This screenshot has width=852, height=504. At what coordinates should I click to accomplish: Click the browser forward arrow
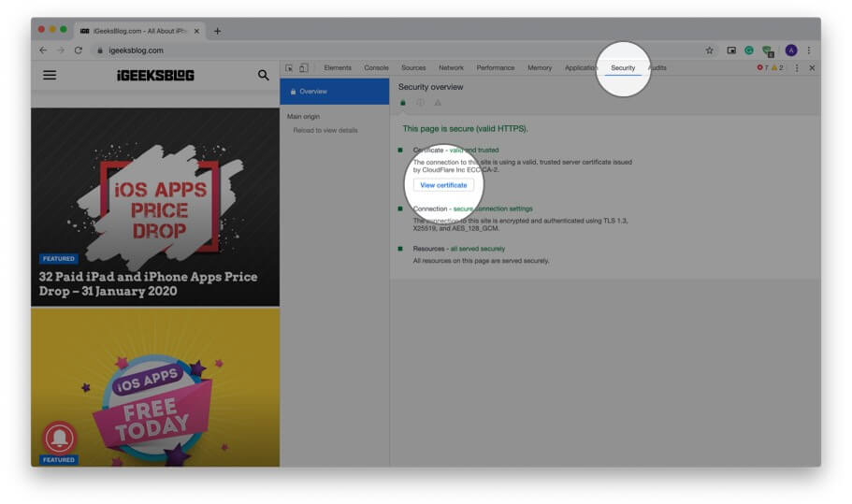(x=60, y=50)
